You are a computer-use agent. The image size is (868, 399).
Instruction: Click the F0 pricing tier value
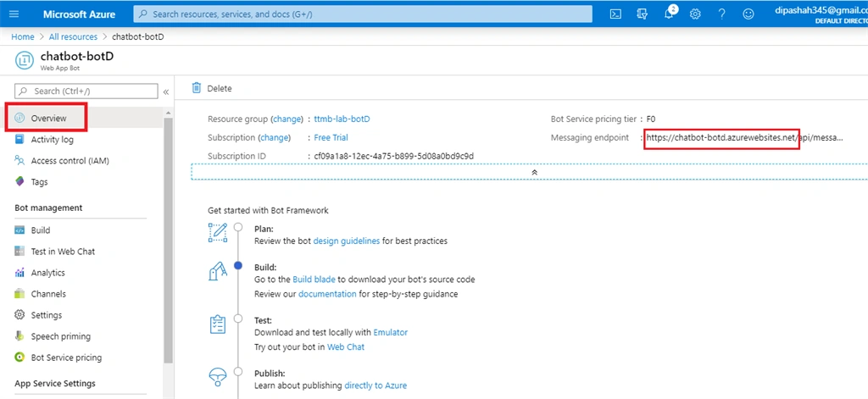coord(651,119)
